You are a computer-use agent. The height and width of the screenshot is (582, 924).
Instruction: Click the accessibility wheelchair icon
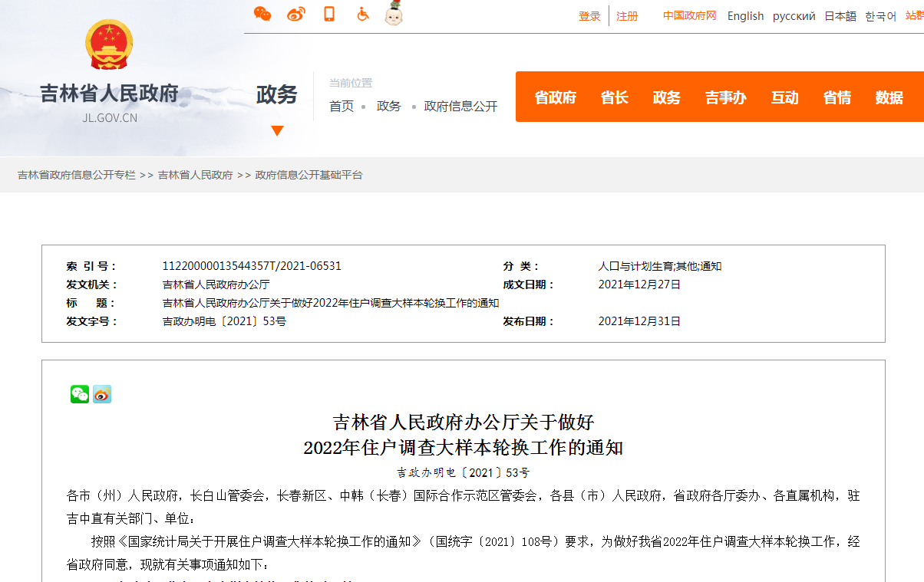tap(361, 14)
